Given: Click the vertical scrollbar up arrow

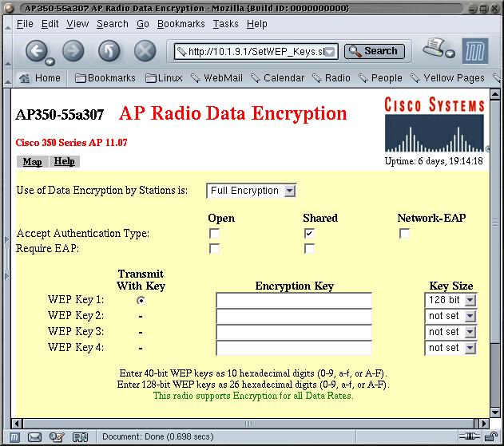Looking at the screenshot, I should tap(495, 94).
